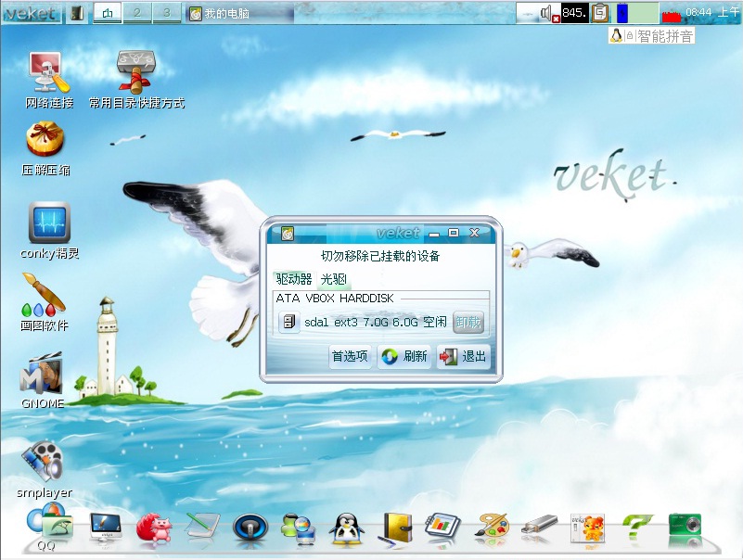This screenshot has height=560, width=743.
Task: Click the muted speaker volume icon
Action: [550, 13]
